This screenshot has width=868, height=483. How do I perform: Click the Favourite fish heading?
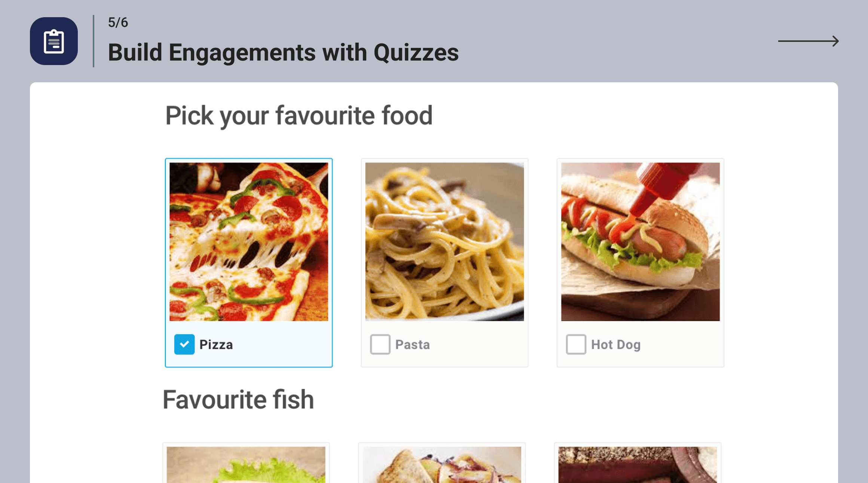pyautogui.click(x=238, y=400)
